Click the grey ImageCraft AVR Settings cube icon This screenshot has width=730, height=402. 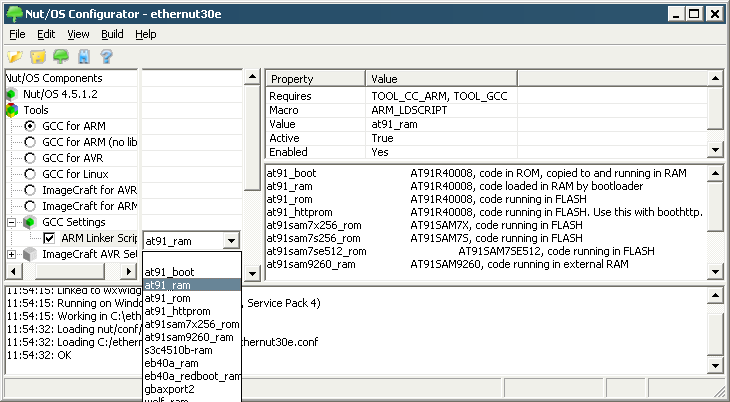(x=30, y=254)
